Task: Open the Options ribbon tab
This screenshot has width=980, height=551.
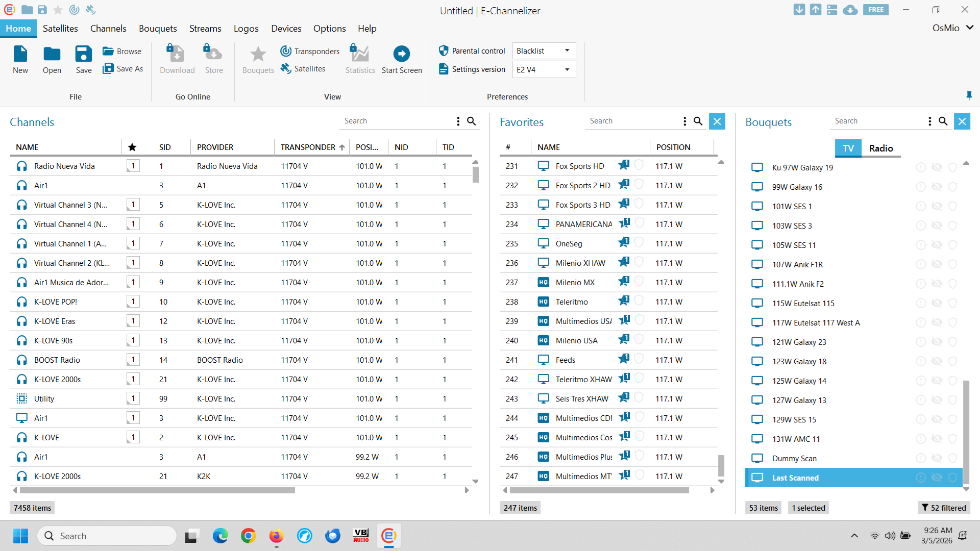Action: point(329,29)
